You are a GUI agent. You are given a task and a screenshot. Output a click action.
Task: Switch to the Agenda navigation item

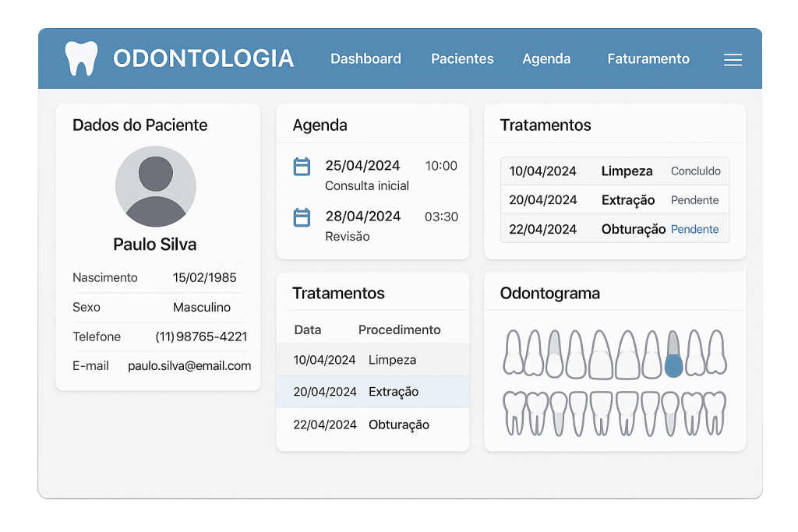[546, 59]
